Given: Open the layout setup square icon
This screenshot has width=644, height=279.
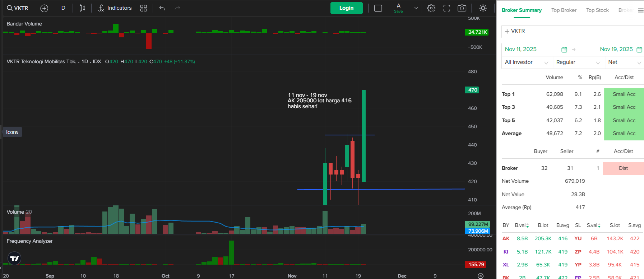Looking at the screenshot, I should click(378, 8).
